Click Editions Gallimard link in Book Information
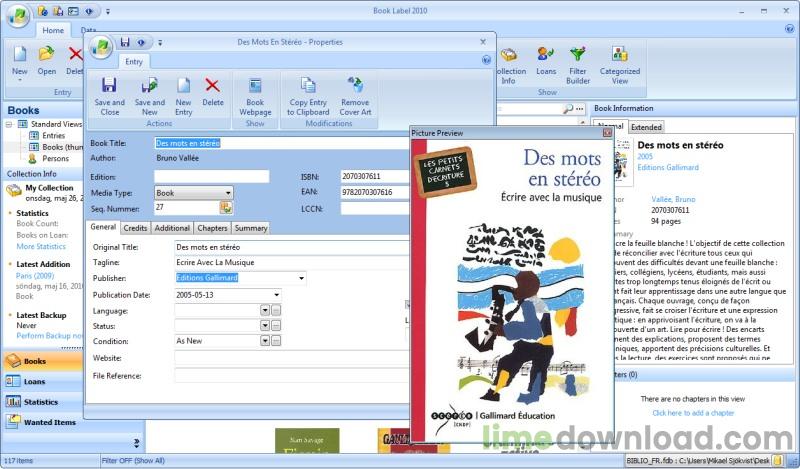 (668, 167)
